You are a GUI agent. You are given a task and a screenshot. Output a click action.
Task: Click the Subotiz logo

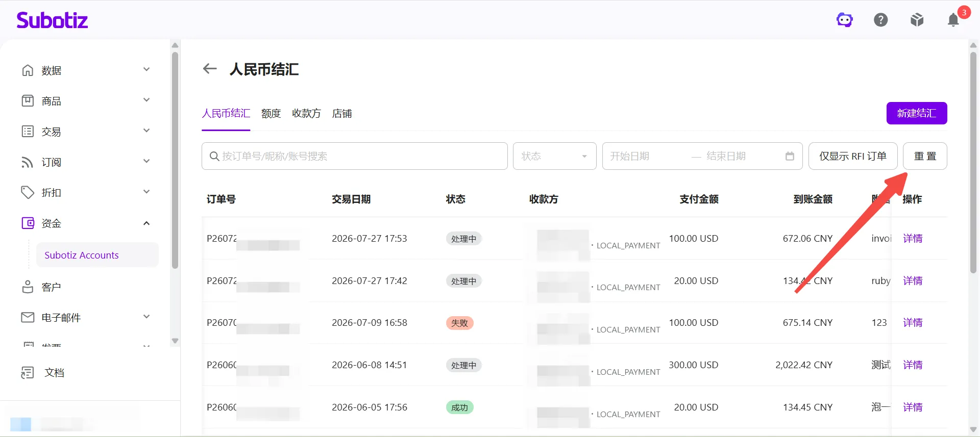coord(52,20)
